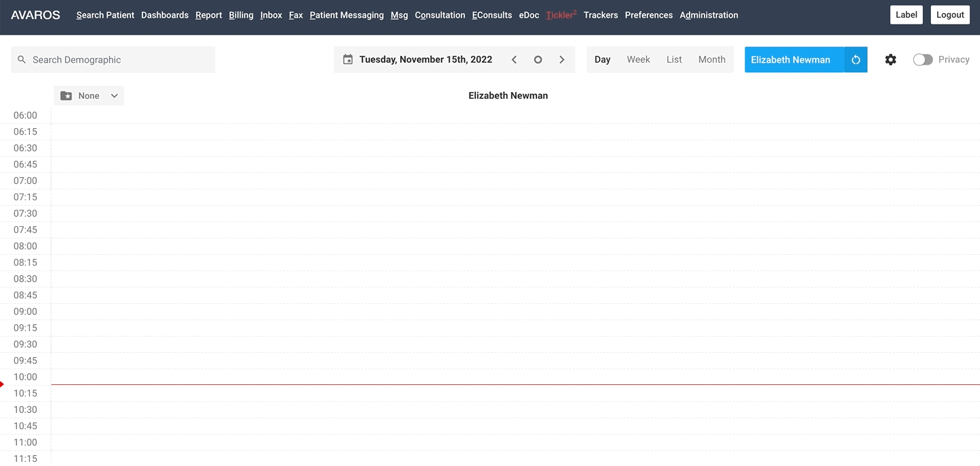The width and height of the screenshot is (980, 466).
Task: Switch to Week view
Action: click(638, 59)
